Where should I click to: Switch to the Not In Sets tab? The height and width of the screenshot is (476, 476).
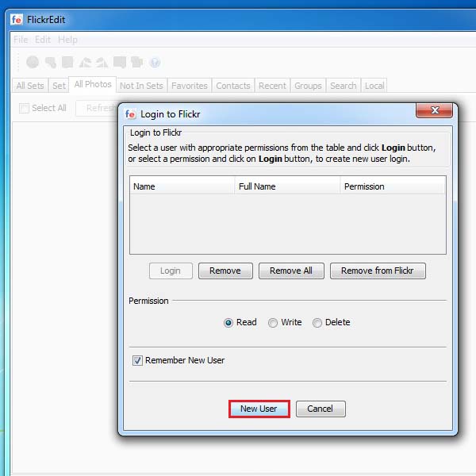click(141, 86)
